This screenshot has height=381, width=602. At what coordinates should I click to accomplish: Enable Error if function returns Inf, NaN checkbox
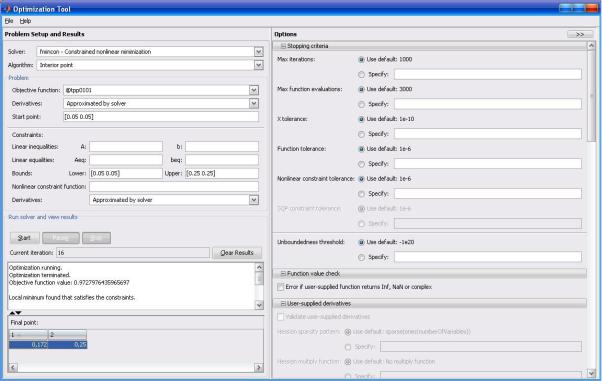pos(281,287)
